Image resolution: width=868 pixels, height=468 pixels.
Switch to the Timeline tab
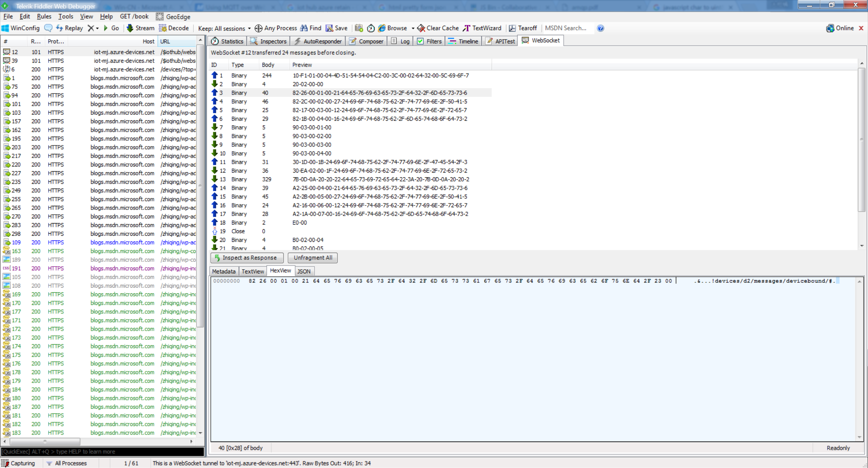pos(463,41)
